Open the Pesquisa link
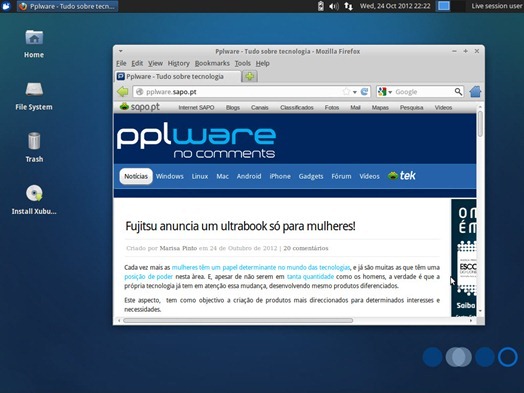This screenshot has width=524, height=393. 411,108
